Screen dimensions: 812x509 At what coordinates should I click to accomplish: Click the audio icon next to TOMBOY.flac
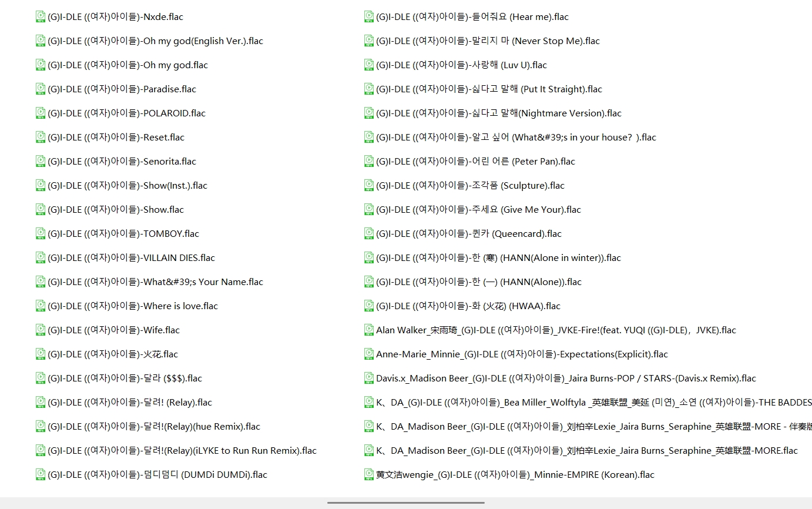[41, 233]
